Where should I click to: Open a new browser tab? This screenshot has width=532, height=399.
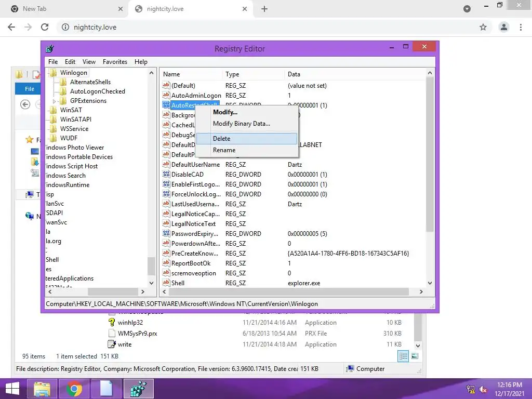point(264,9)
